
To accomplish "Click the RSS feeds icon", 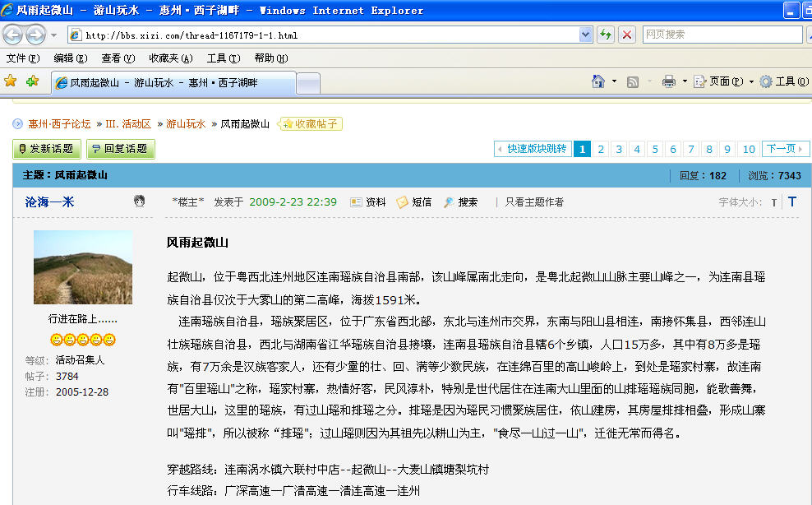I will (x=633, y=81).
